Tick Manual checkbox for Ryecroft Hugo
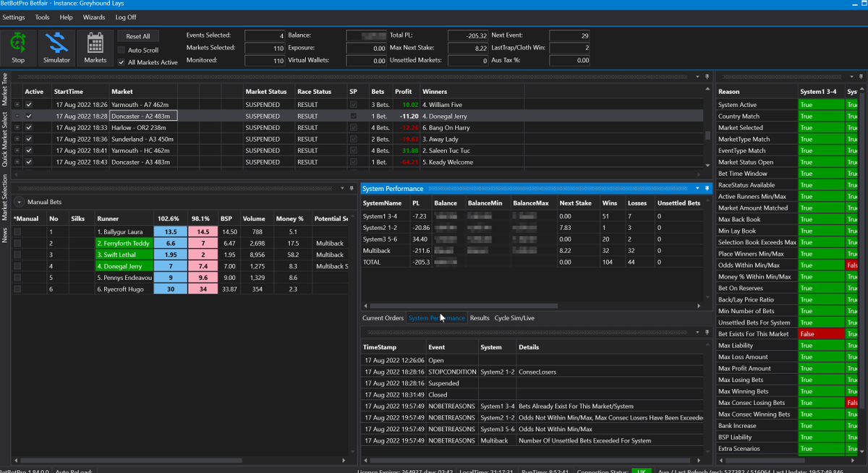 [17, 289]
